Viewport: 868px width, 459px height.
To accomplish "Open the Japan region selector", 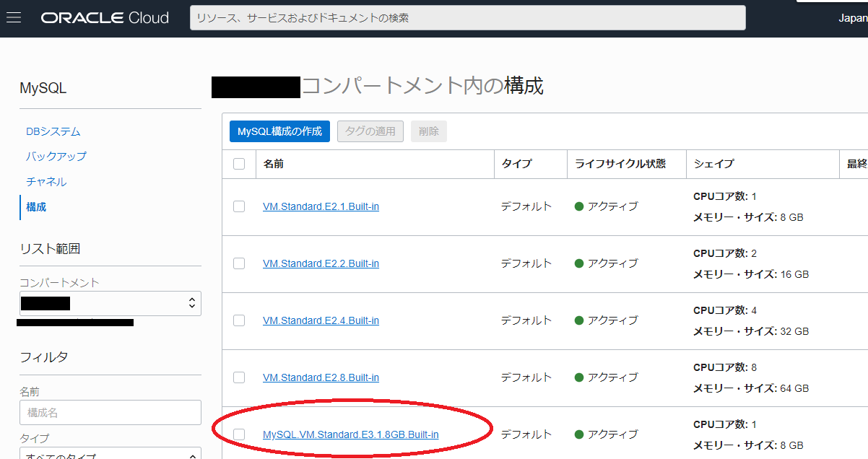I will [x=853, y=18].
